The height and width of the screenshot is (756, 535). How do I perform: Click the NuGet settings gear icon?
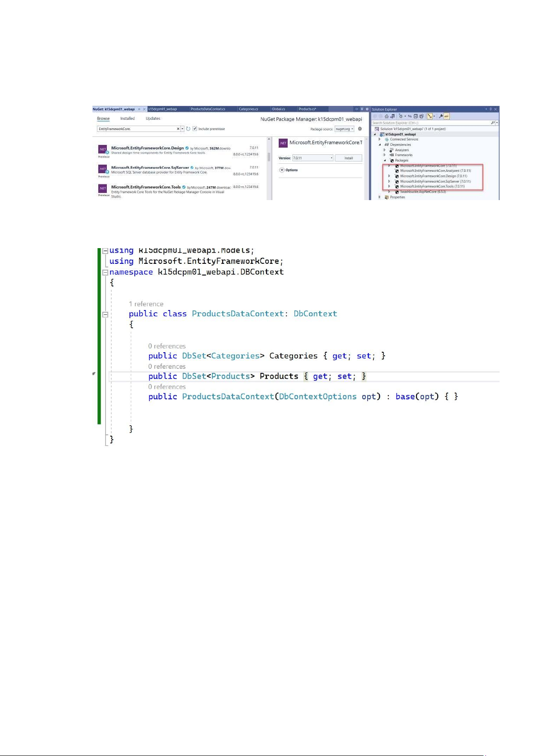pyautogui.click(x=360, y=129)
